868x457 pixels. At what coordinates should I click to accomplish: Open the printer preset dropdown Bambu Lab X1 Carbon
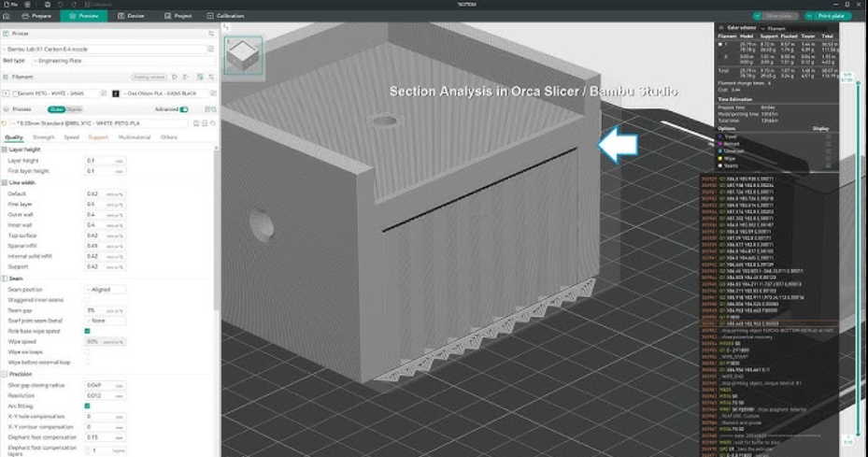(105, 50)
